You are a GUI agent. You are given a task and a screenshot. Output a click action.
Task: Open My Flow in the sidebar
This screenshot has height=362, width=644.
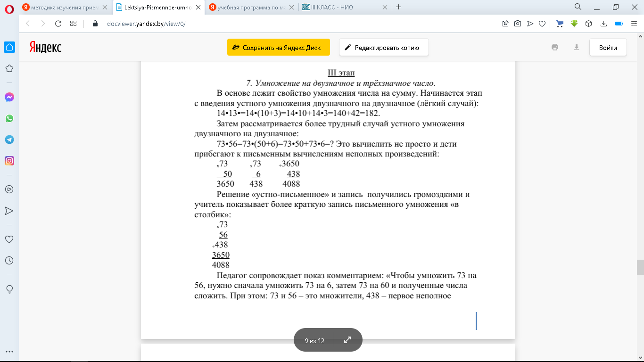pyautogui.click(x=9, y=210)
